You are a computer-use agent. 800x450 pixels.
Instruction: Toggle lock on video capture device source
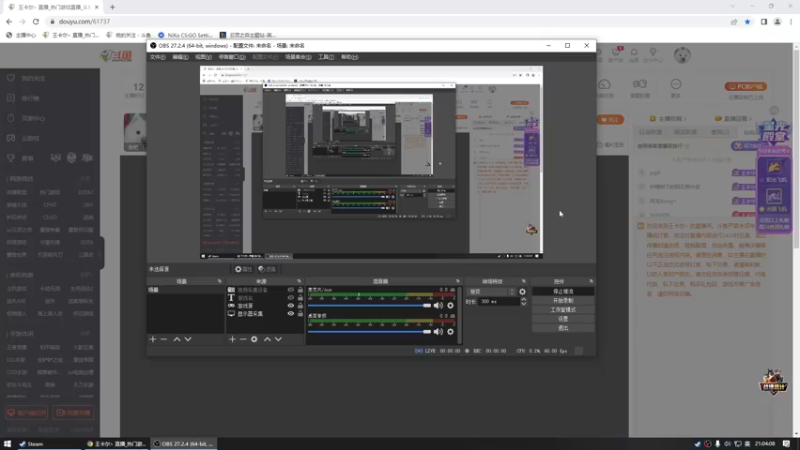pos(300,290)
